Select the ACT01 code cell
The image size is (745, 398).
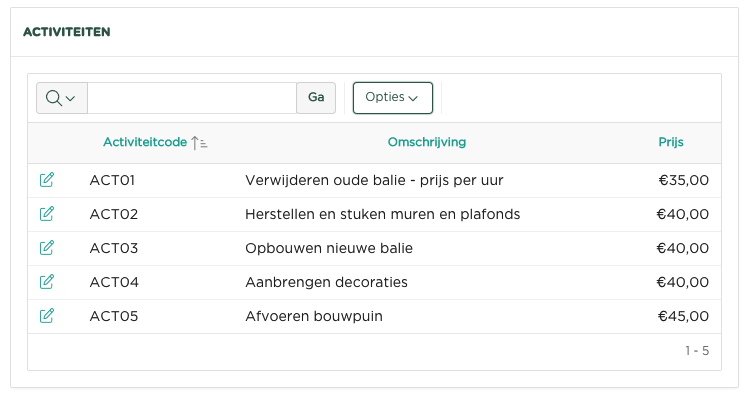tap(113, 180)
